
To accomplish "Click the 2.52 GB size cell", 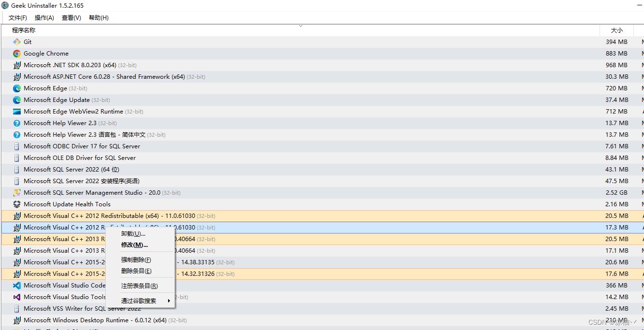I will 617,193.
